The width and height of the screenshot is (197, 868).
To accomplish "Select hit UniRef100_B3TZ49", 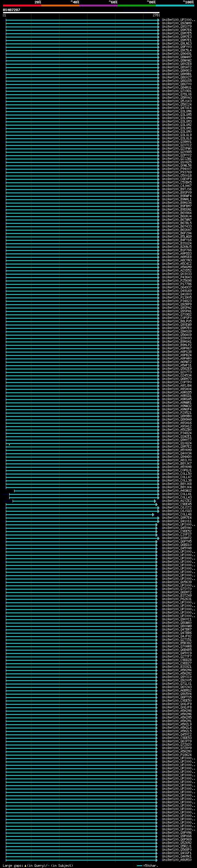I will (177, 596).
